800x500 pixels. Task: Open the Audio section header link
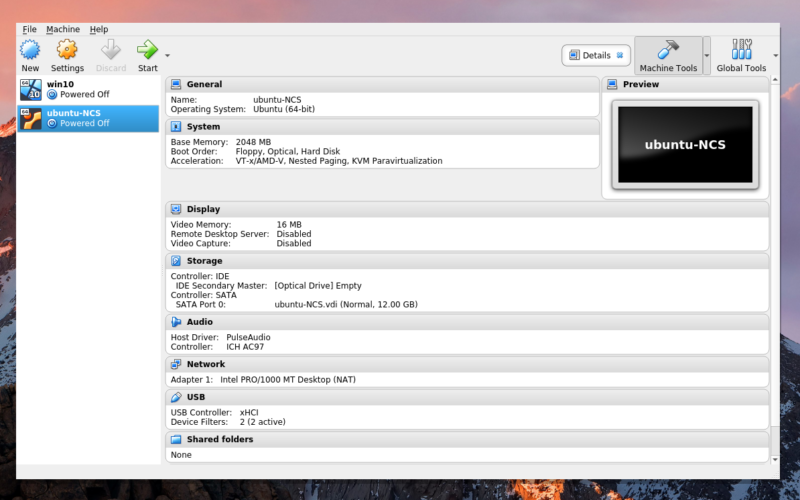click(199, 322)
